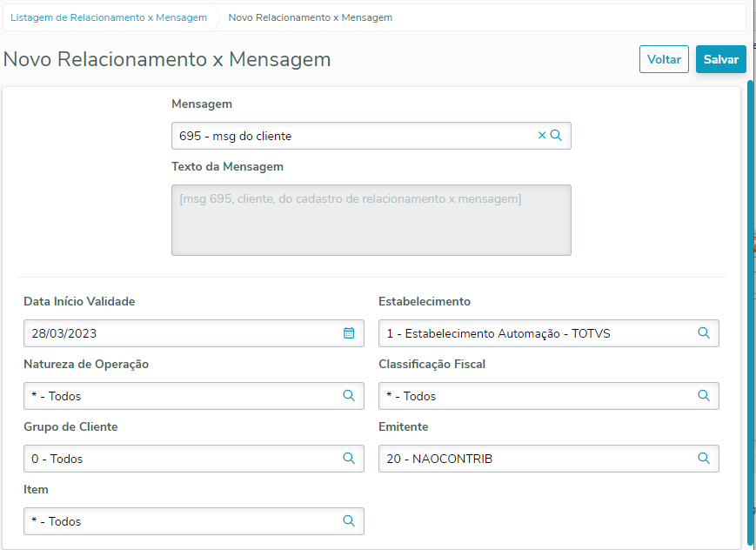Clear the Mensagem field with the X icon
Viewport: 756px width, 550px height.
coord(542,136)
